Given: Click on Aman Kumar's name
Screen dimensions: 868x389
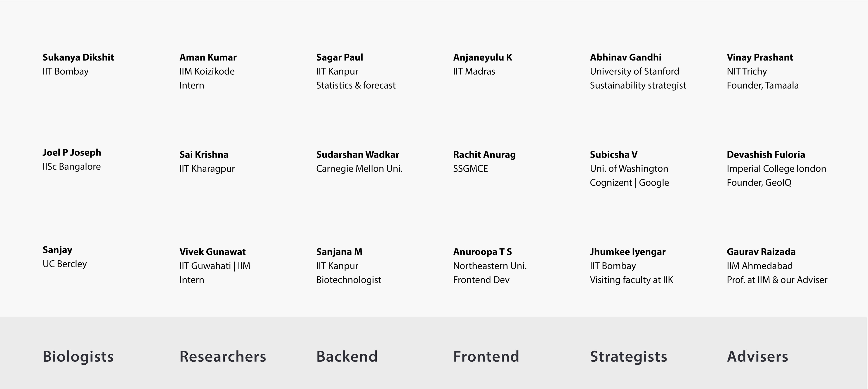Looking at the screenshot, I should tap(208, 57).
